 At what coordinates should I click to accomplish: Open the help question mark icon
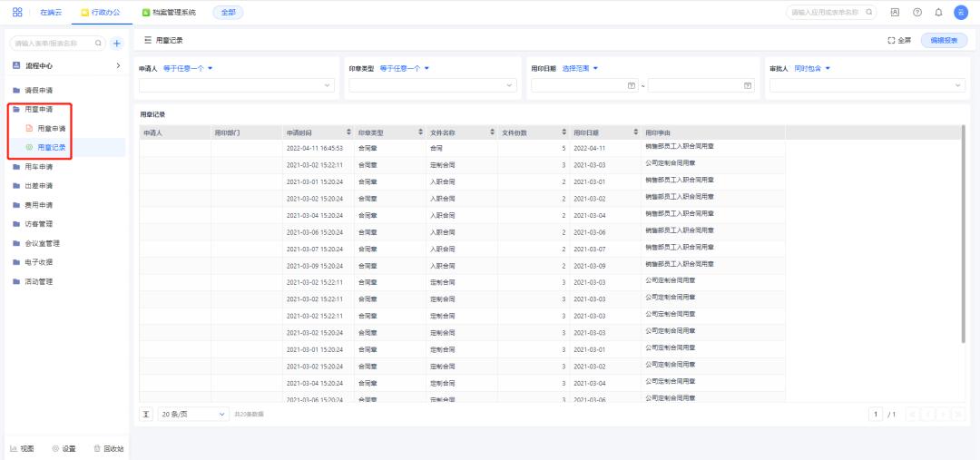tap(916, 12)
